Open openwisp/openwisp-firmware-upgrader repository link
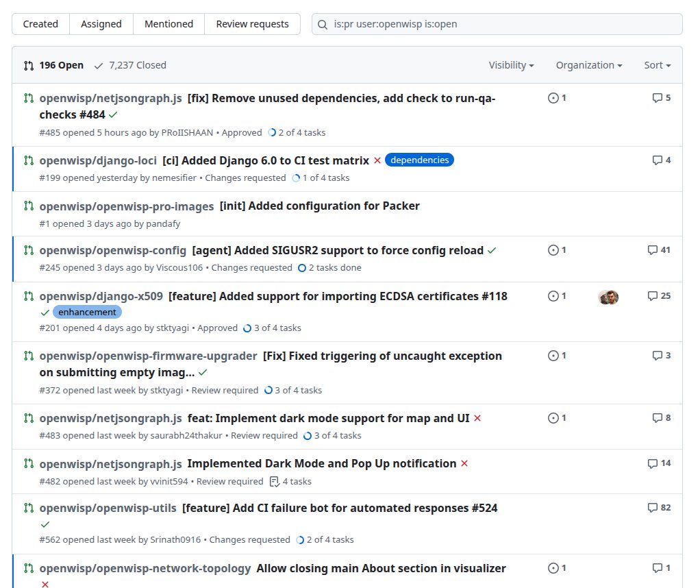Image resolution: width=700 pixels, height=588 pixels. click(x=148, y=356)
